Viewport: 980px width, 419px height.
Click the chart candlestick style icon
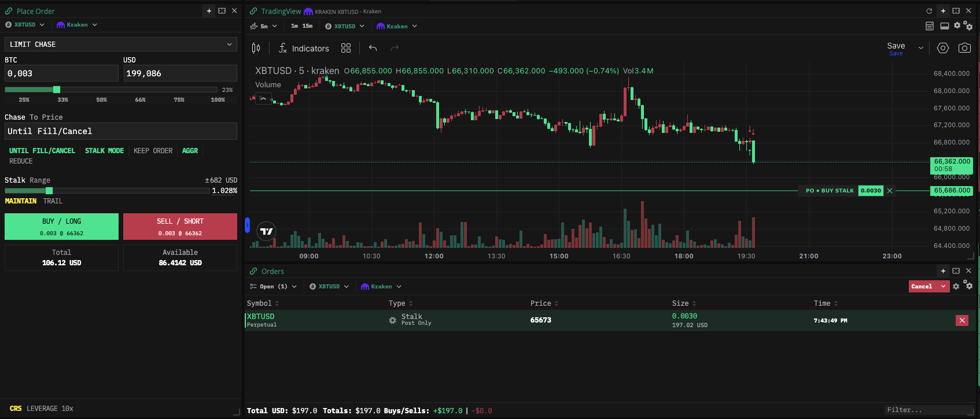256,49
